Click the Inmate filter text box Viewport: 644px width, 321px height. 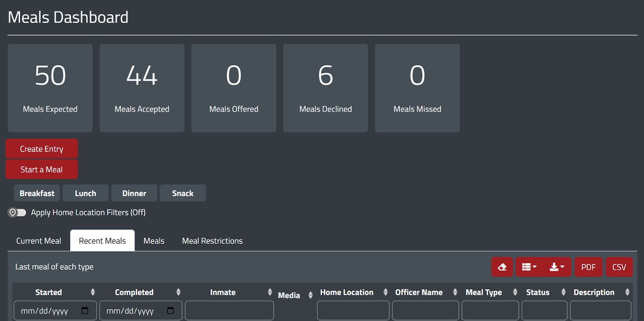(x=229, y=311)
